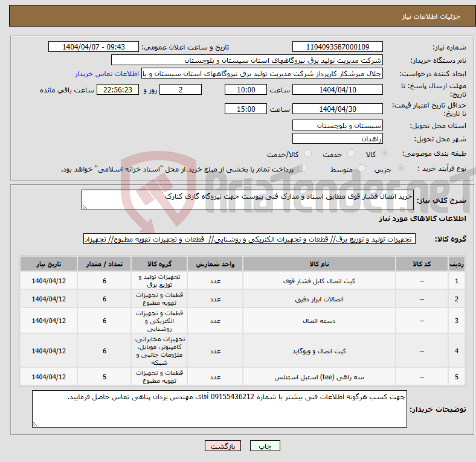
Task: Toggle the Islamic treasury payment checkbox
Action: (302, 168)
